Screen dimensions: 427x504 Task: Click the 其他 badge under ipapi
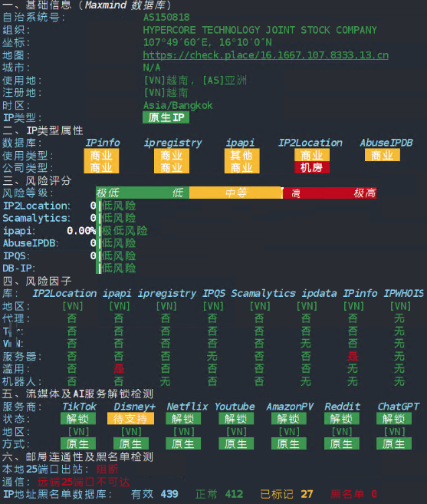(241, 155)
